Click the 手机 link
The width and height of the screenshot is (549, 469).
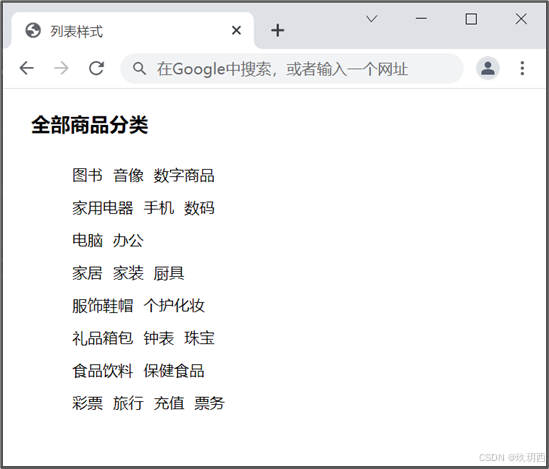click(x=159, y=208)
